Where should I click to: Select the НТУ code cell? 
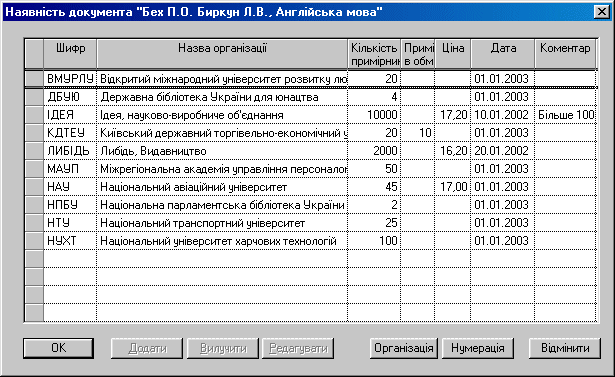[70, 223]
